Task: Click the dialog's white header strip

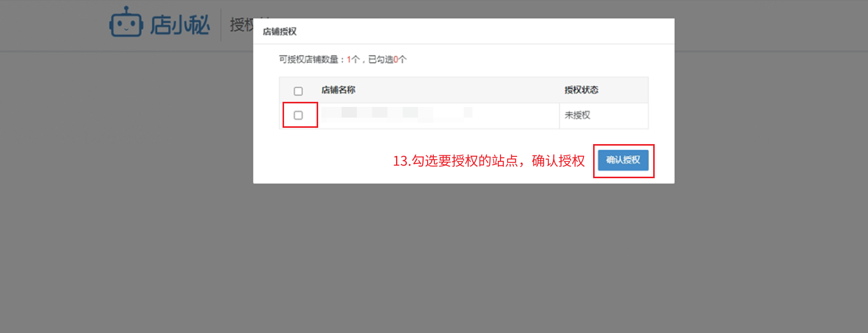Action: tap(464, 32)
